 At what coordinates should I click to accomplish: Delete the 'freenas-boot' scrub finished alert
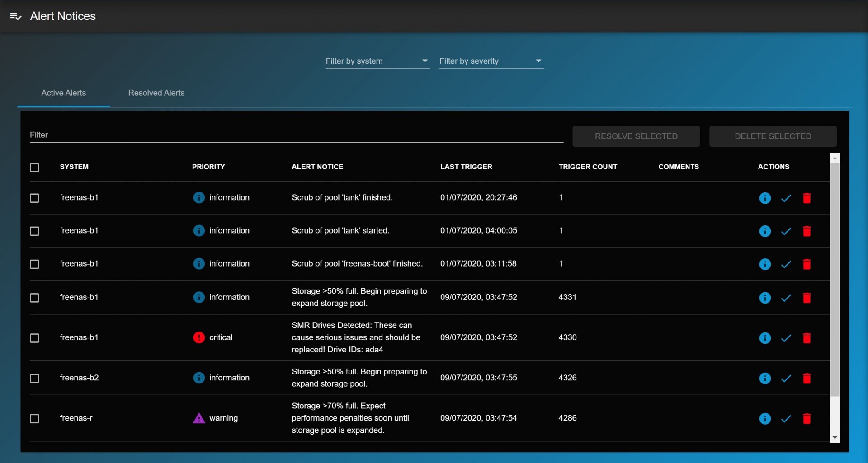[807, 264]
